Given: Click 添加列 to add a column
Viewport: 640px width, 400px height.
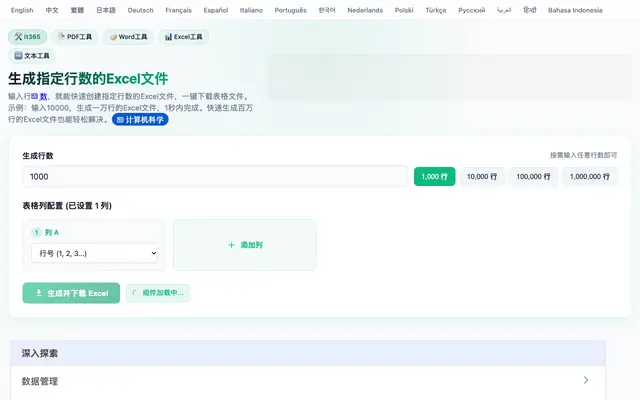Looking at the screenshot, I should pos(245,245).
